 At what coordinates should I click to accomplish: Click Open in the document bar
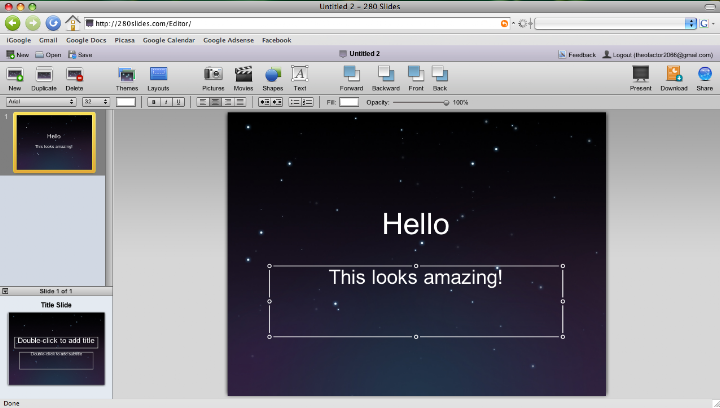click(48, 55)
